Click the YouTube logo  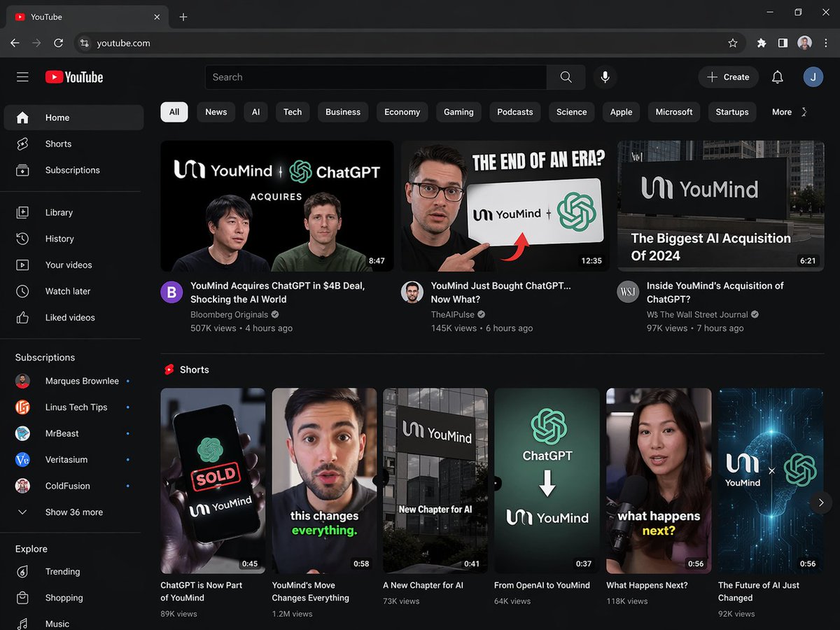click(x=74, y=77)
